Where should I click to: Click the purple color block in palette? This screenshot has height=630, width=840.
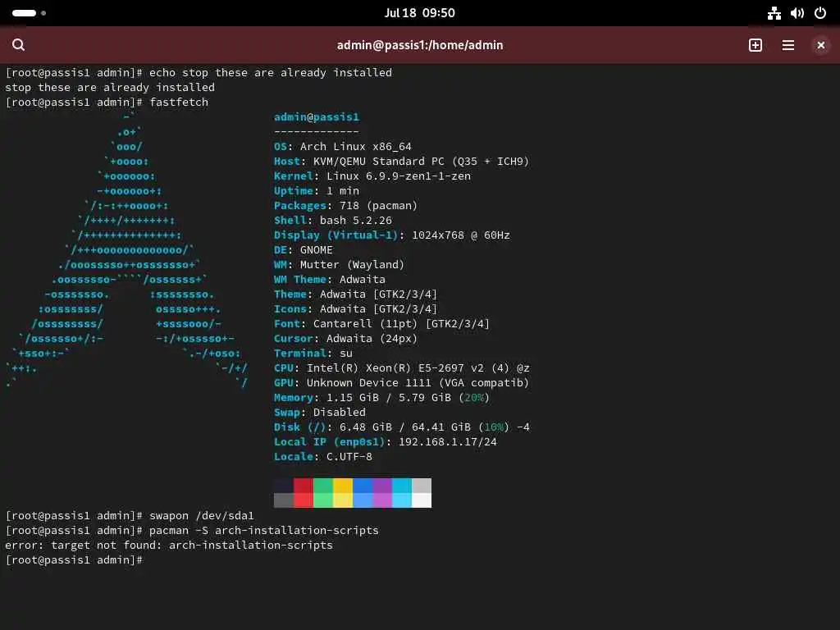click(382, 493)
